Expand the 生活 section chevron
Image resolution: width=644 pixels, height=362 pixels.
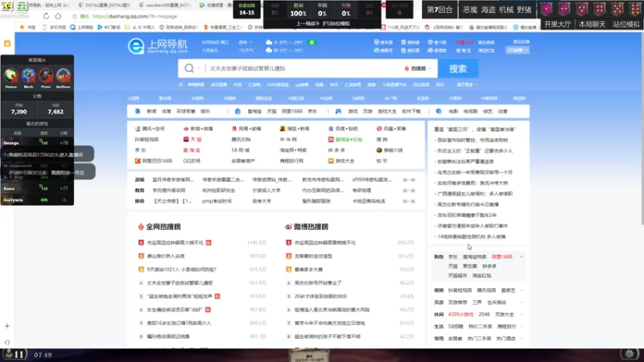click(521, 327)
